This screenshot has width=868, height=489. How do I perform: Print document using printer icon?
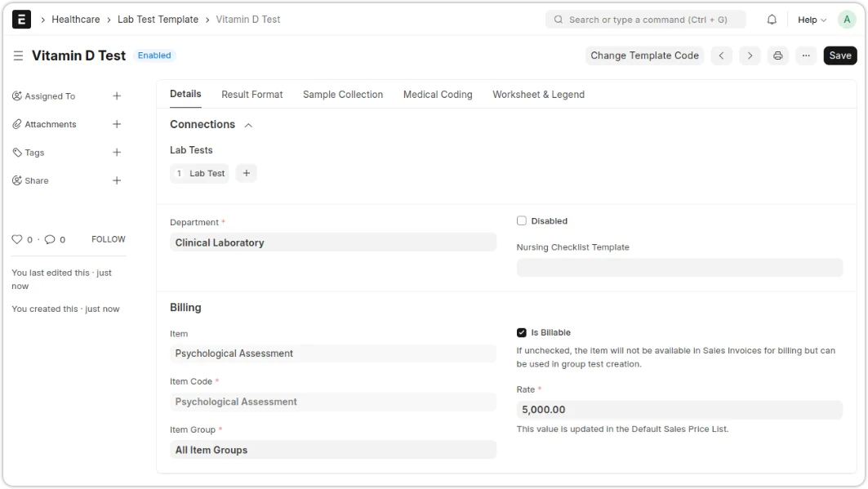[x=777, y=56]
